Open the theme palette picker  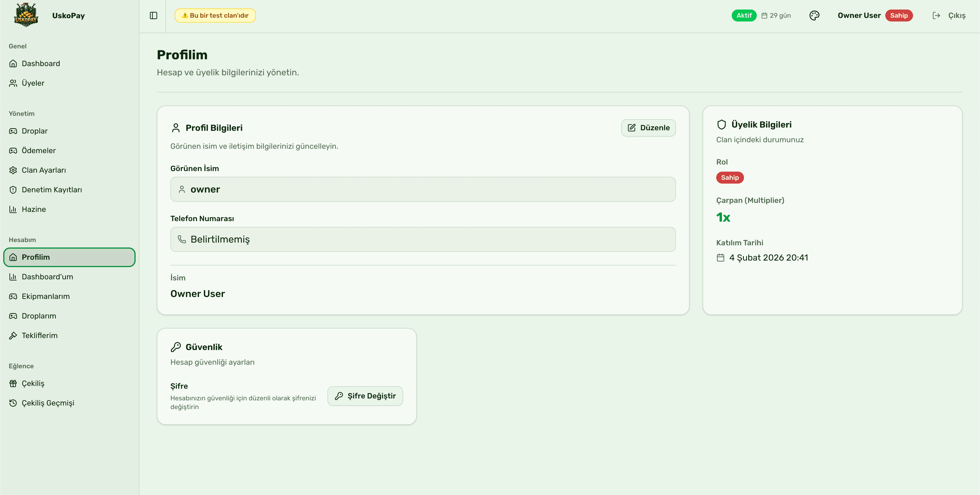814,15
